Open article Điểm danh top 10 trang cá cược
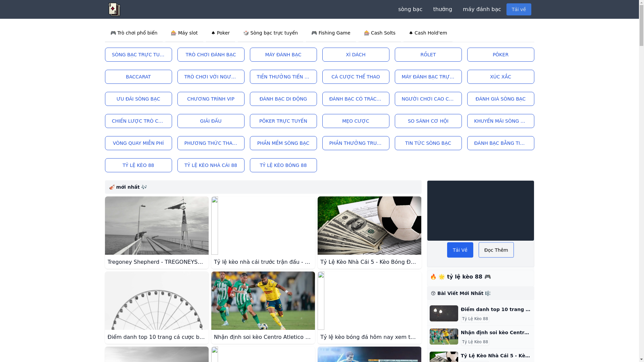644x362 pixels. point(157,337)
